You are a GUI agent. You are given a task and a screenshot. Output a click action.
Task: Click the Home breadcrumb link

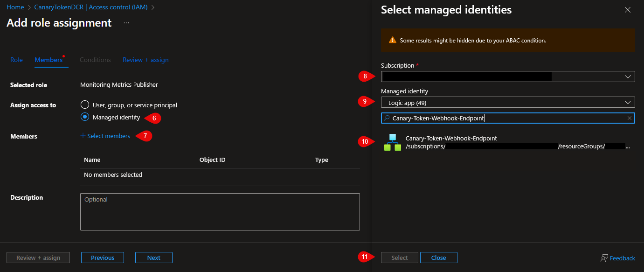point(15,7)
